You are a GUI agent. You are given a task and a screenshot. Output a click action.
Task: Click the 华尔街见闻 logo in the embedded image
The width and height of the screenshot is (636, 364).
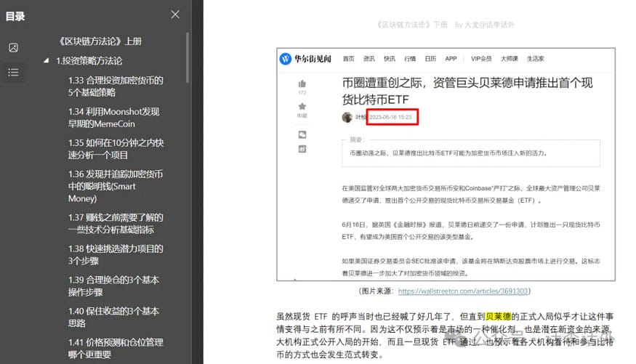coord(306,59)
